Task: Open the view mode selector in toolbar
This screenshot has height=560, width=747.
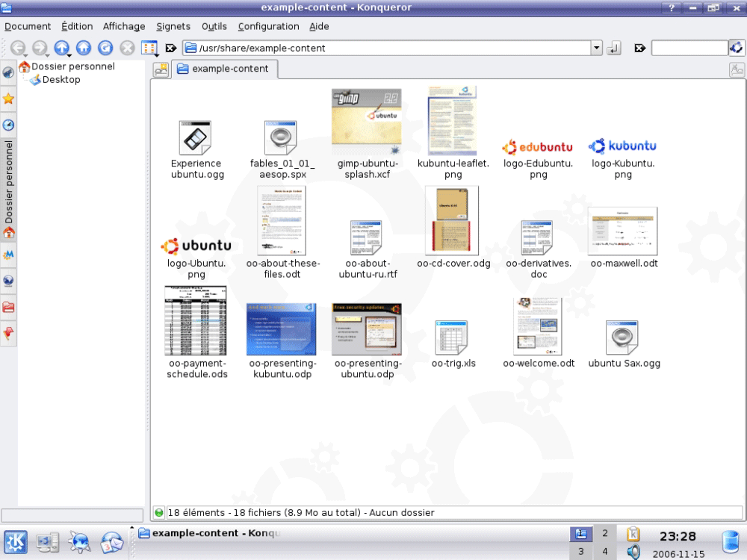Action: point(149,48)
